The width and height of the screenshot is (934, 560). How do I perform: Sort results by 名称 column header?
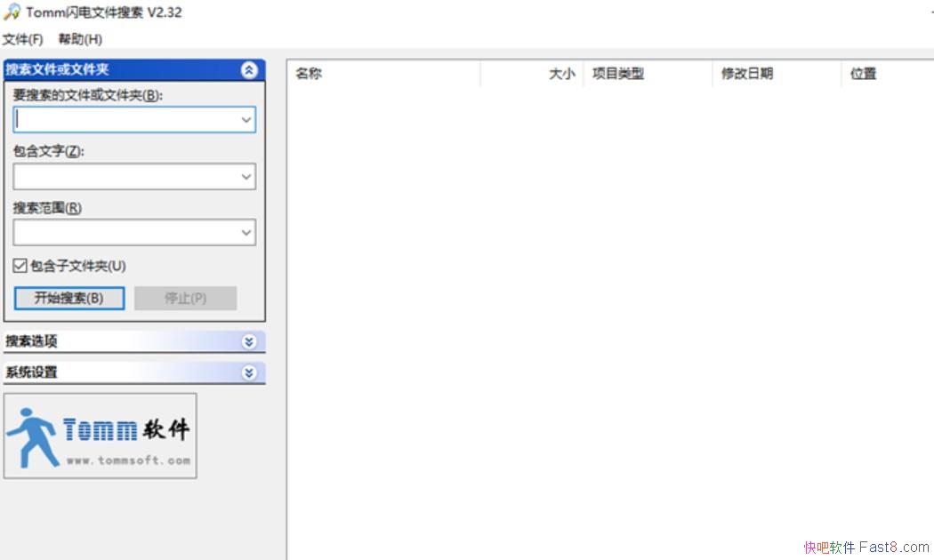coord(382,74)
